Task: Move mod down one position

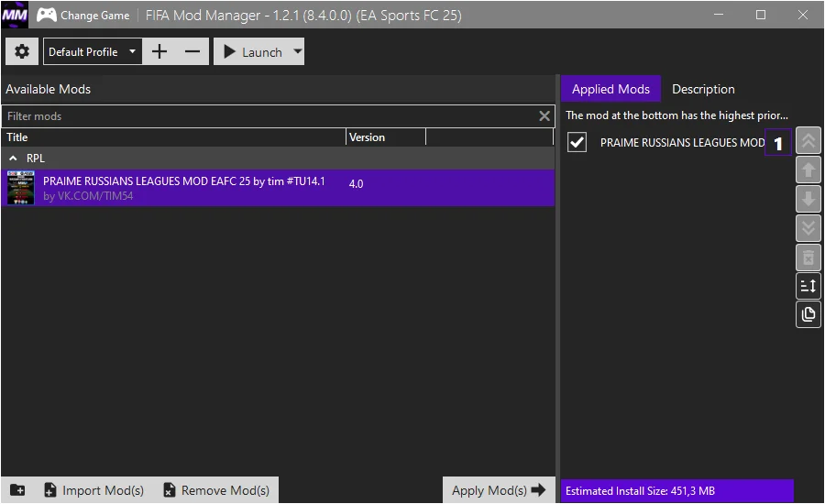Action: point(808,199)
